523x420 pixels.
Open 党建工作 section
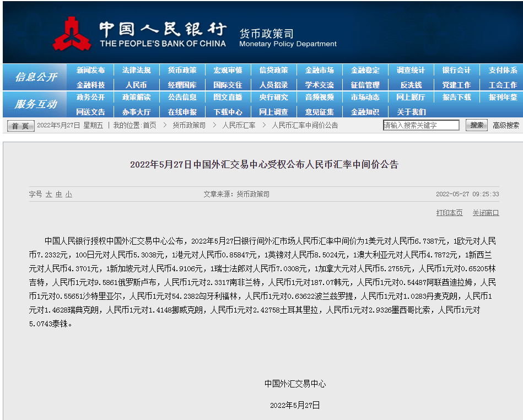(x=456, y=85)
